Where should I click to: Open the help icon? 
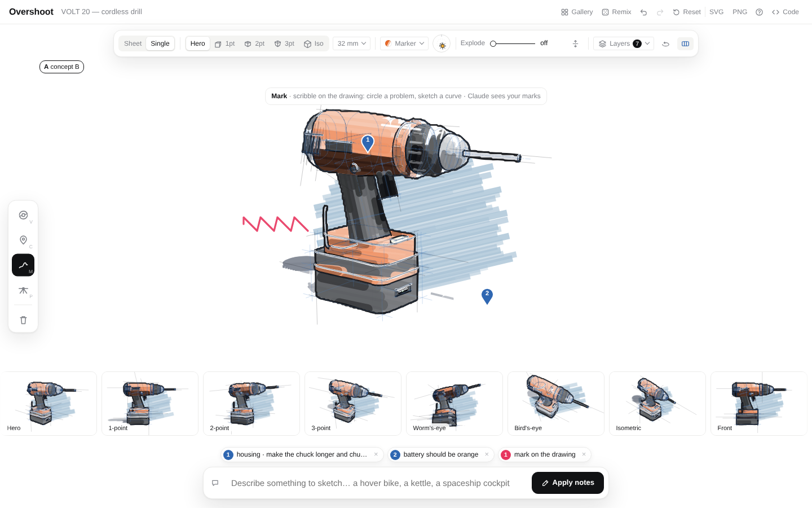(x=759, y=12)
